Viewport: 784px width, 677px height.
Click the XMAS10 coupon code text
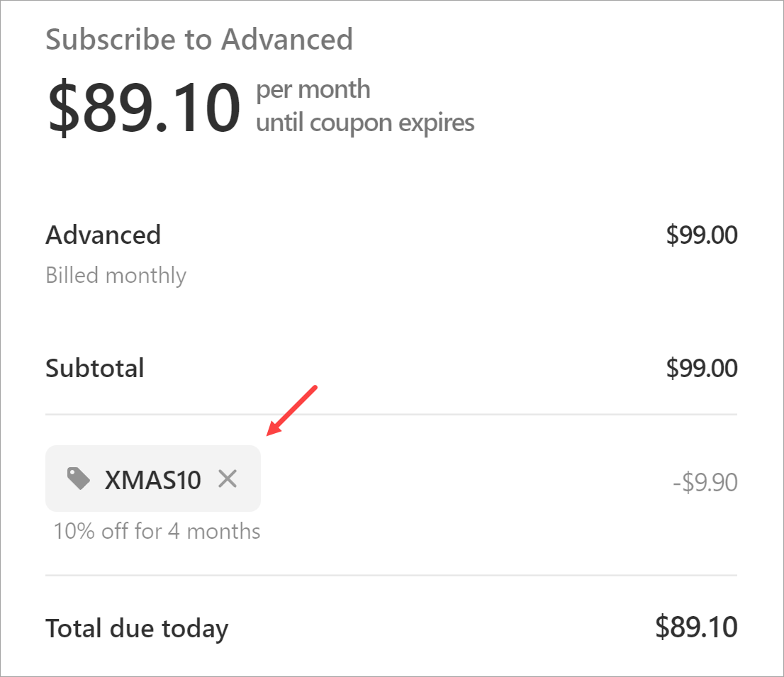click(152, 480)
